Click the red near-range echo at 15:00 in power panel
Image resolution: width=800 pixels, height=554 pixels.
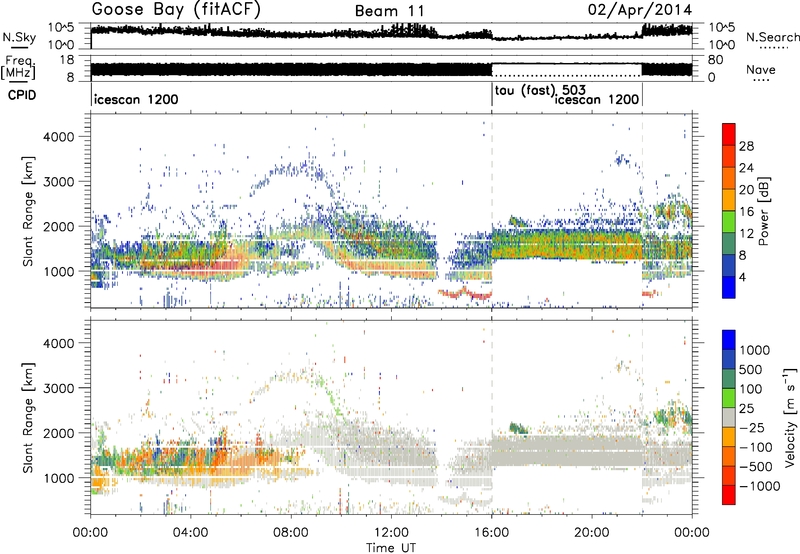pos(464,293)
